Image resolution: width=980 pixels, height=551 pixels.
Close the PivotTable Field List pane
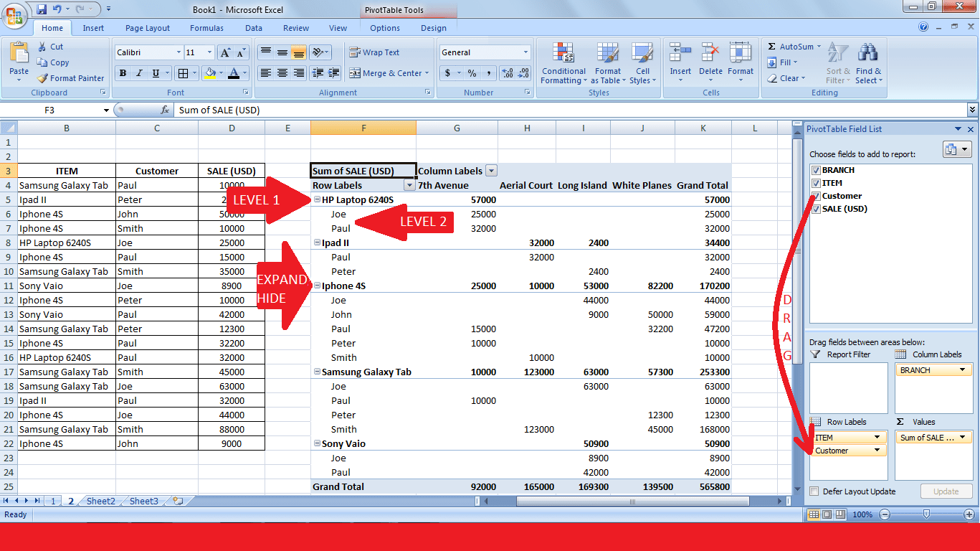(x=971, y=129)
